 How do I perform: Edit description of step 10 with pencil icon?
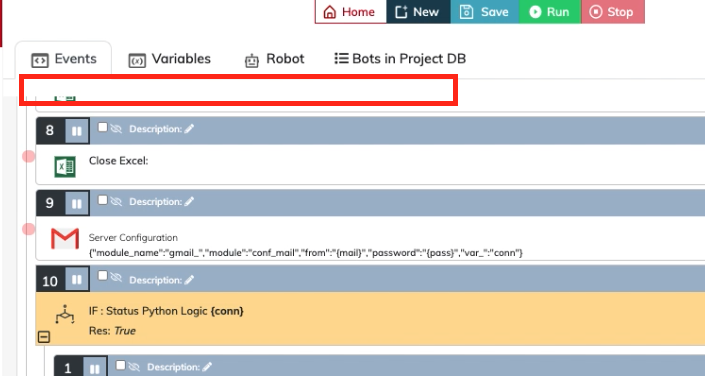189,280
